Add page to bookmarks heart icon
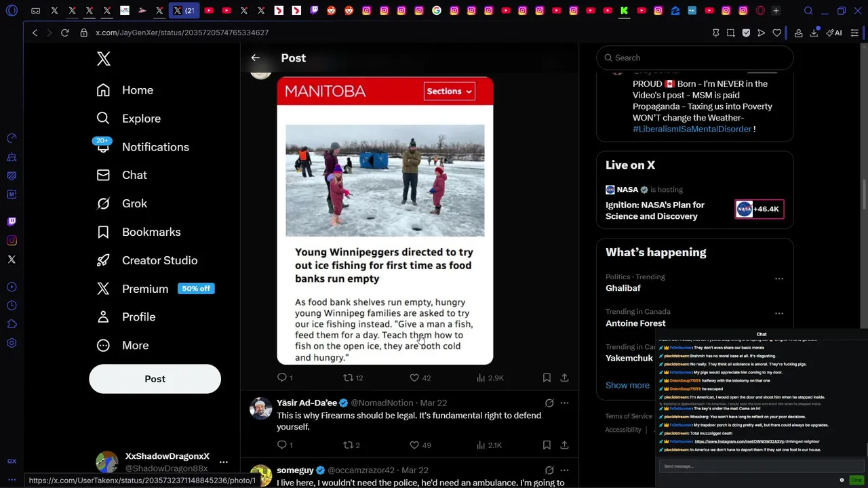868x488 pixels. click(776, 33)
